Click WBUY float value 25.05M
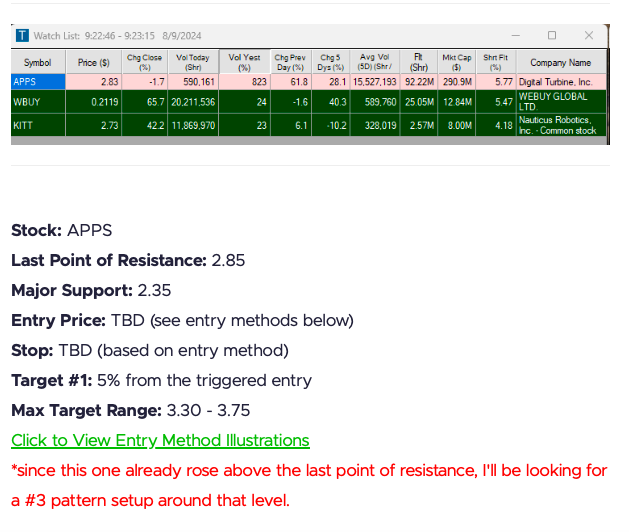The width and height of the screenshot is (629, 532). click(418, 102)
